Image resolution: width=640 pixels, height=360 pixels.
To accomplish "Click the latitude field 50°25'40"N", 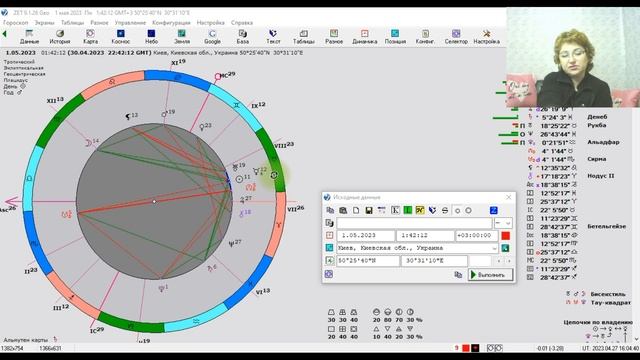I will pos(368,260).
